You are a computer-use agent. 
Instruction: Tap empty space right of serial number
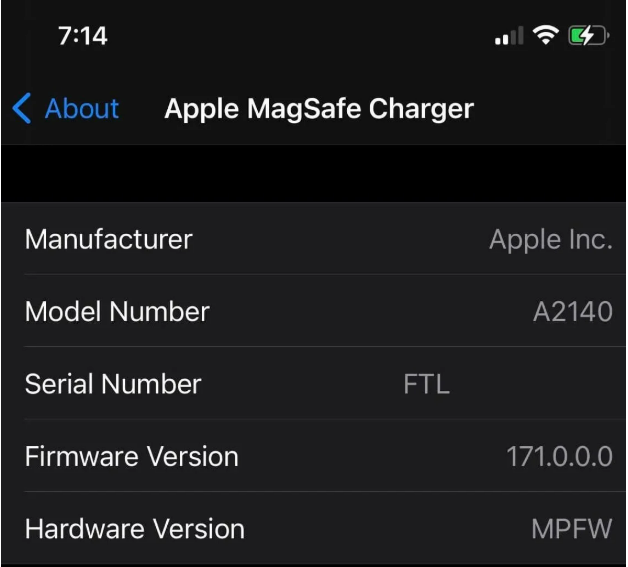coord(540,384)
